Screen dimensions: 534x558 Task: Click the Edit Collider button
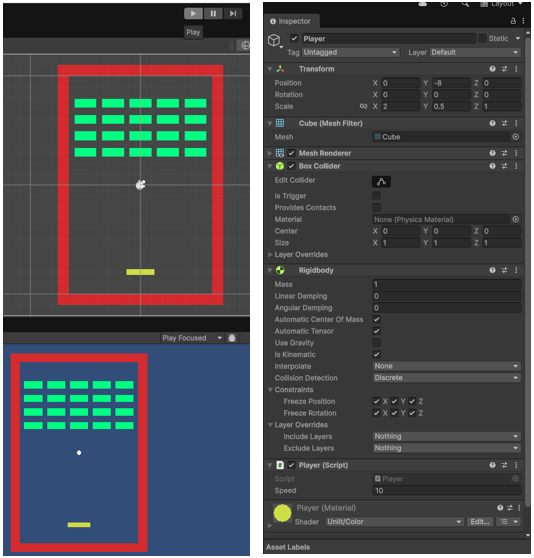click(x=381, y=181)
